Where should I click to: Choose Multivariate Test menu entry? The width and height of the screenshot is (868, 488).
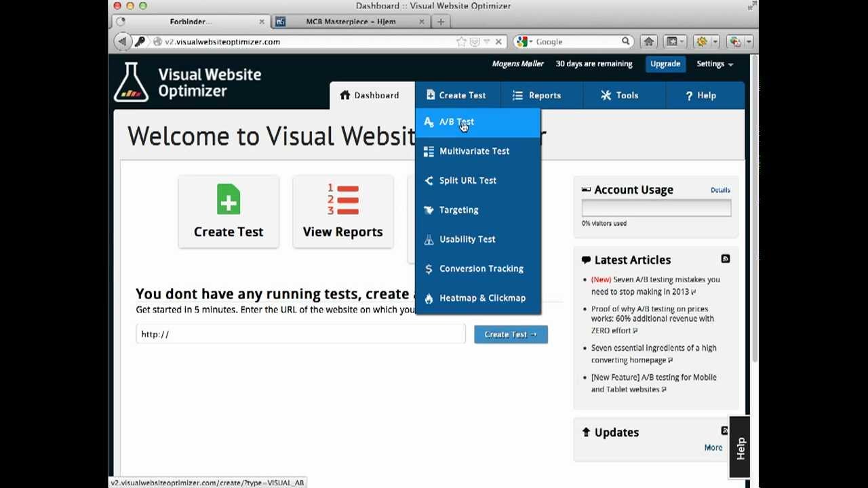[478, 151]
